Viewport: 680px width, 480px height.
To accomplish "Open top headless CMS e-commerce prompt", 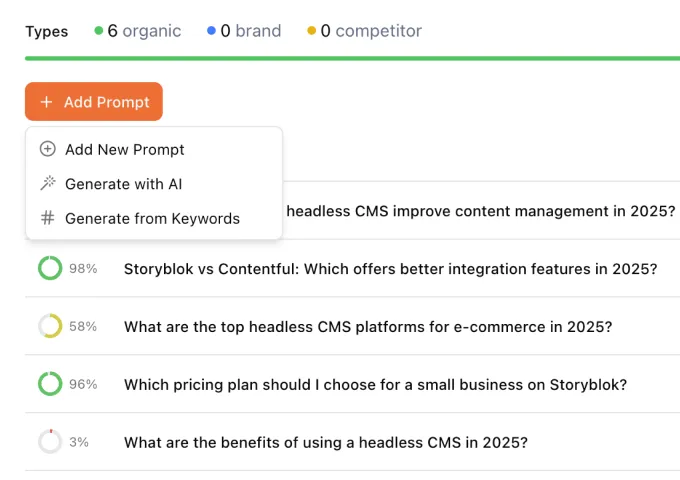I will 368,326.
